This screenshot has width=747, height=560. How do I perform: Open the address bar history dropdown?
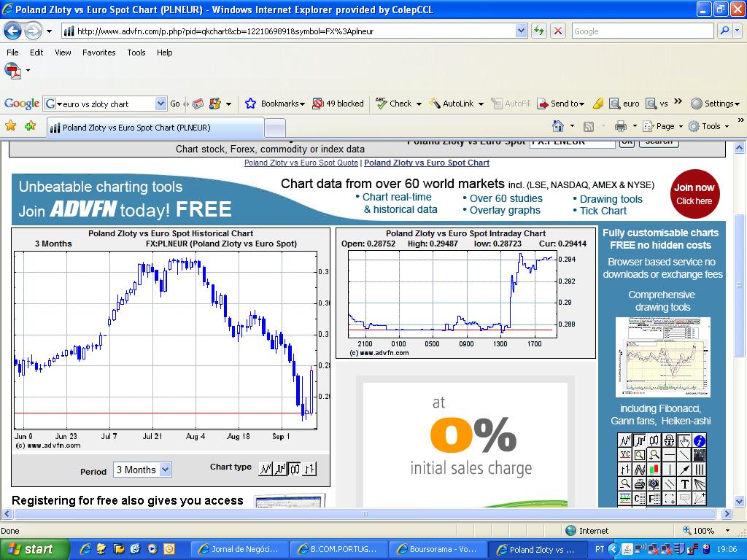(x=521, y=31)
